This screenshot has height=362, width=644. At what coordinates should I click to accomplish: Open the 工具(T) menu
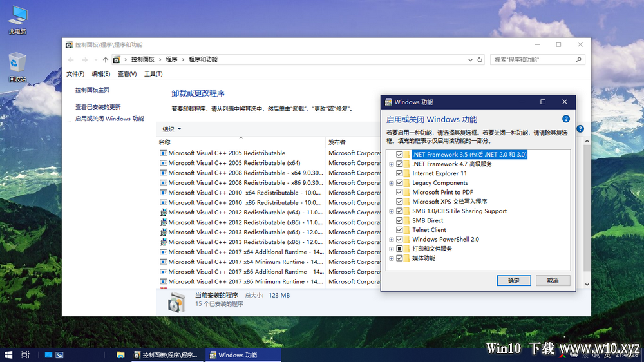(153, 74)
